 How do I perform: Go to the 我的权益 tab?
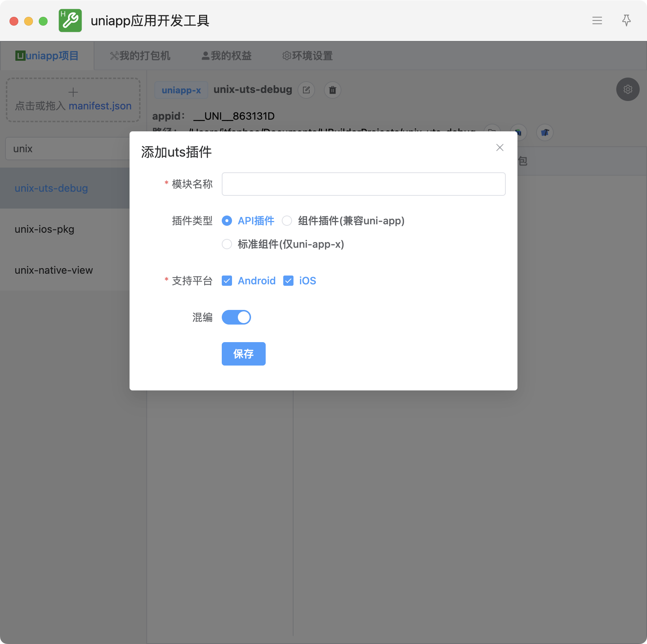tap(227, 56)
